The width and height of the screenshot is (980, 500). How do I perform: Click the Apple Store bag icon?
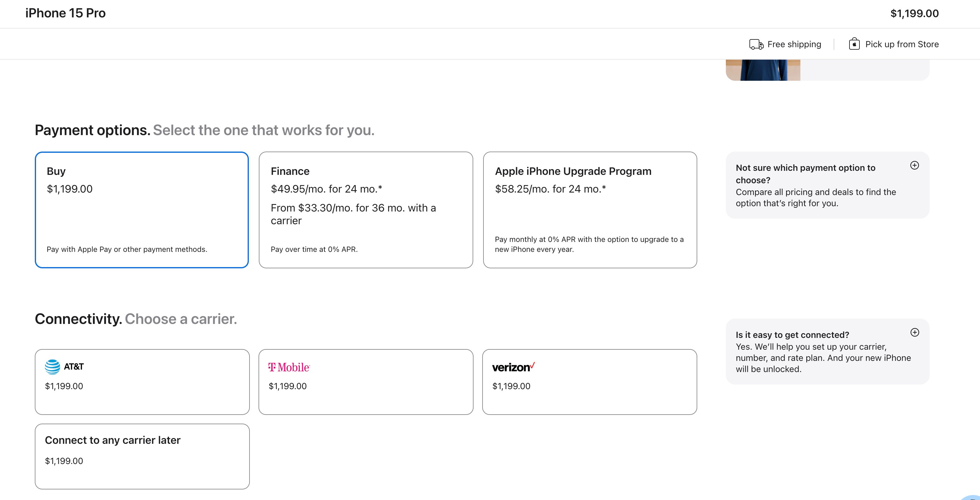click(x=854, y=44)
